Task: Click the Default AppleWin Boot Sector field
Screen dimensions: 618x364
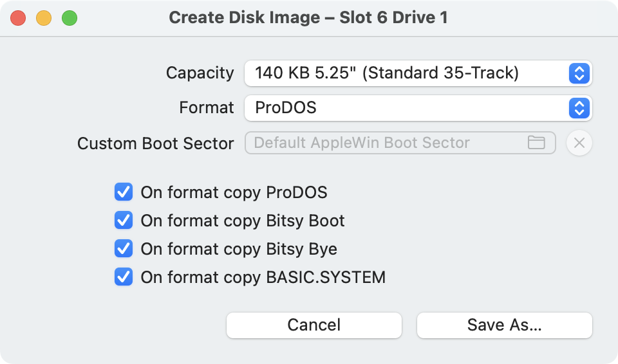Action: click(x=400, y=143)
